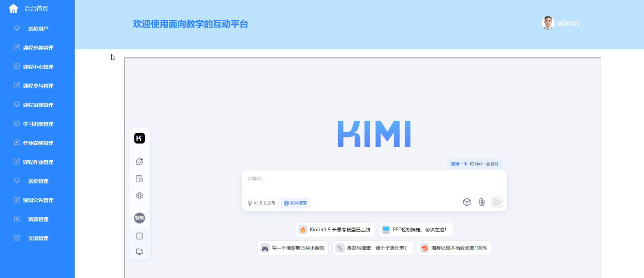The height and width of the screenshot is (278, 644).
Task: Click the round 登录 login button
Action: click(x=139, y=218)
